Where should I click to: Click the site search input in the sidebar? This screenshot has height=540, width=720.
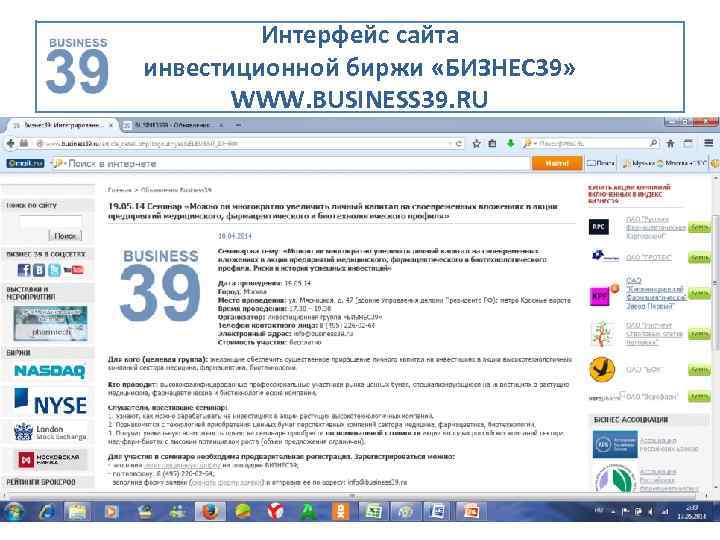pos(51,221)
